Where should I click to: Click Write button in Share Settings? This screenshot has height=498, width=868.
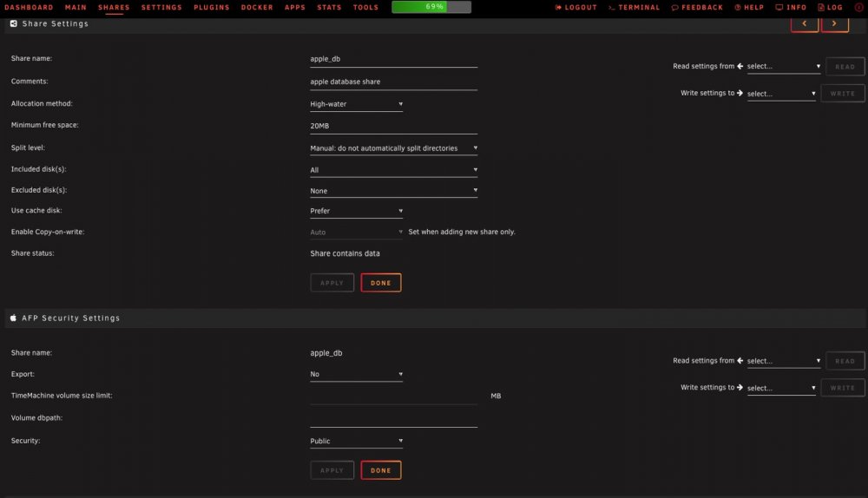click(x=843, y=94)
